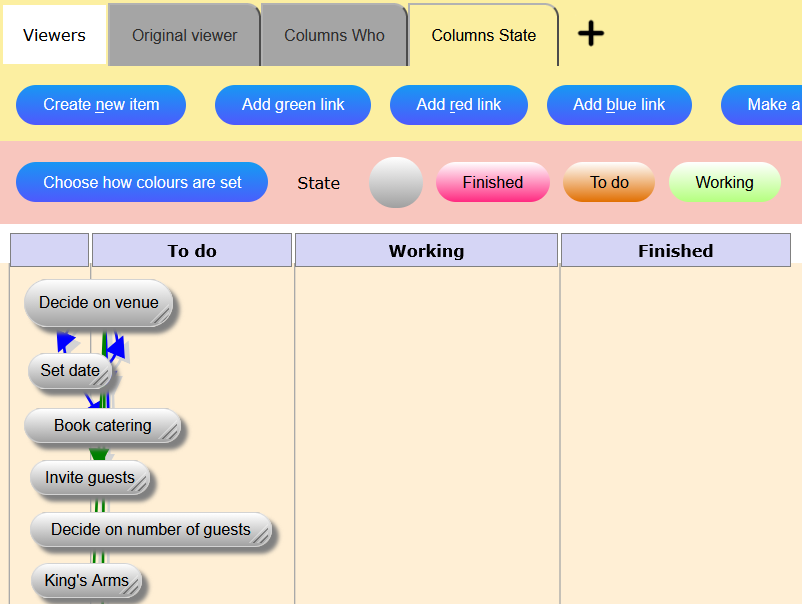Screen dimensions: 802x604
Task: Open the Viewers tab
Action: pyautogui.click(x=54, y=35)
